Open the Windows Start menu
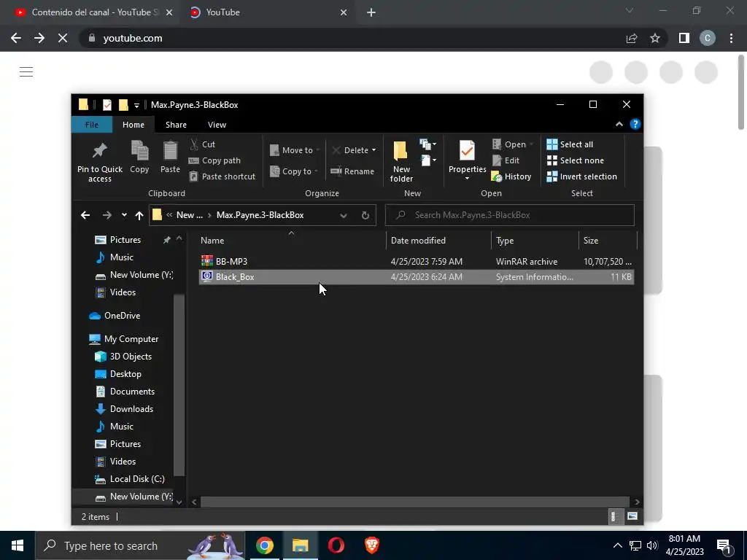The width and height of the screenshot is (747, 560). click(18, 545)
